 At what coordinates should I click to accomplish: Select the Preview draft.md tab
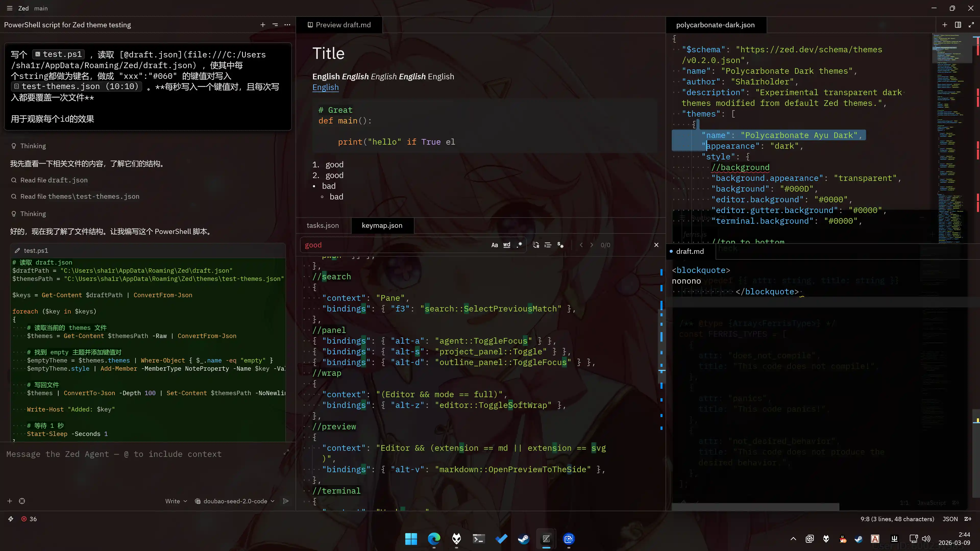(x=339, y=25)
